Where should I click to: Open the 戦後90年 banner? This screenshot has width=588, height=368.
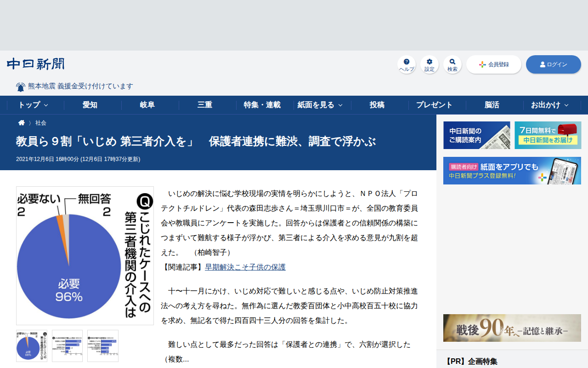pyautogui.click(x=512, y=328)
